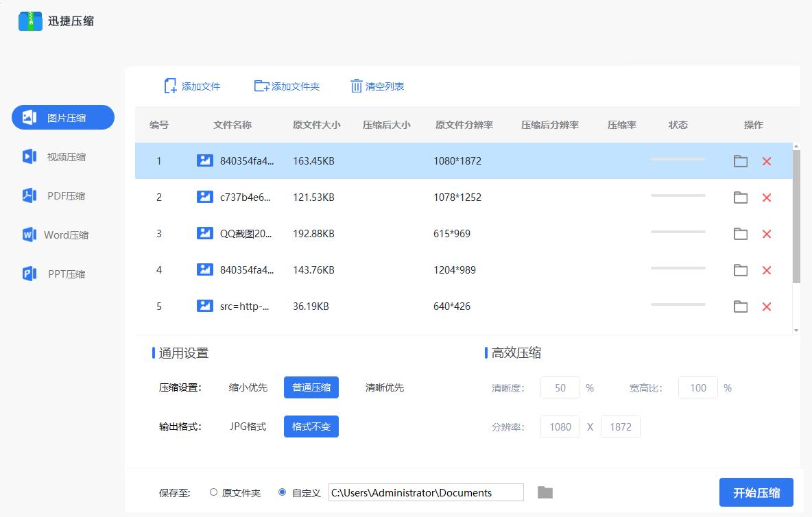Browse for a save folder
812x517 pixels.
click(x=545, y=492)
